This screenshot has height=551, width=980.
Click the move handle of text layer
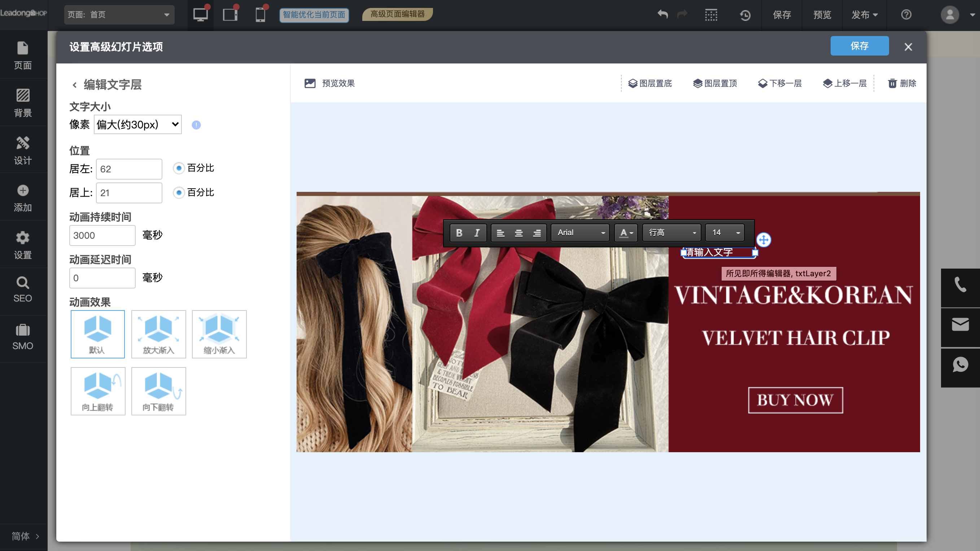point(764,240)
